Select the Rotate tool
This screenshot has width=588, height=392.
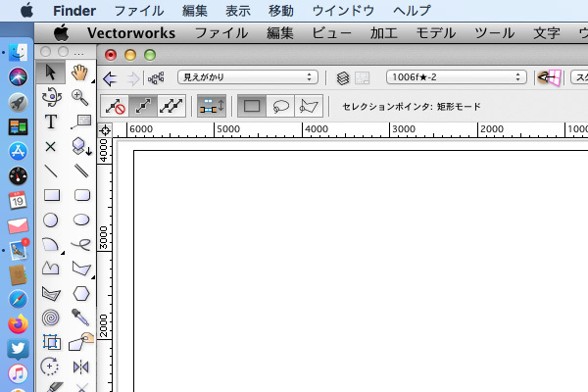point(50,367)
